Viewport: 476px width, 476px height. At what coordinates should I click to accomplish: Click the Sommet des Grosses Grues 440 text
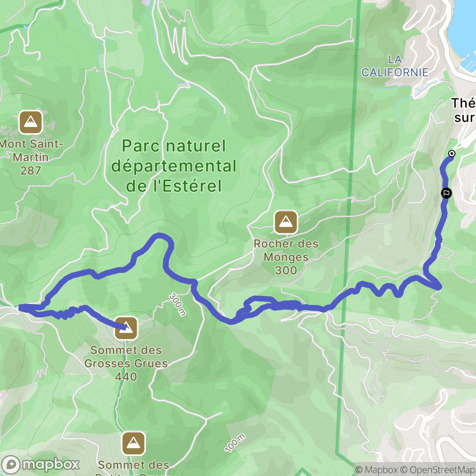point(126,364)
